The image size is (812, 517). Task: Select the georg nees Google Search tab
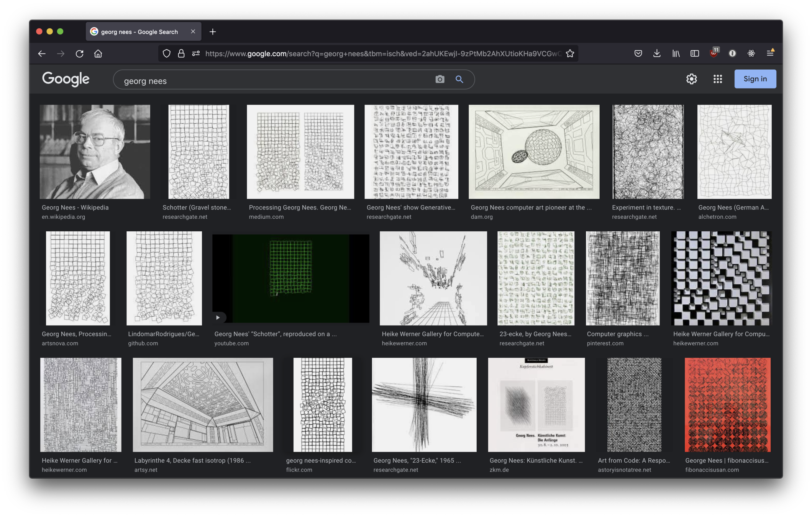click(139, 32)
